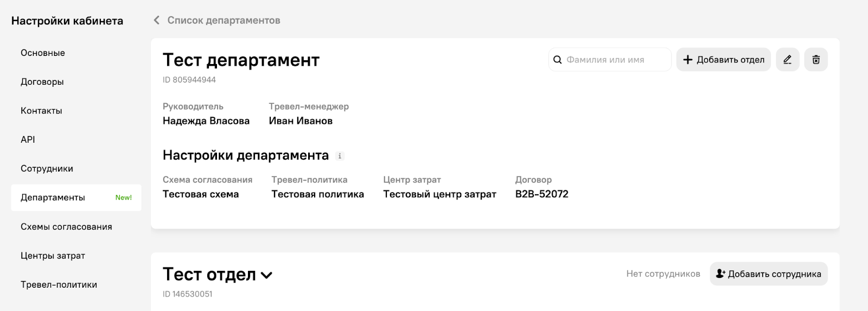Click the magnifier search icon
The height and width of the screenshot is (311, 868).
(x=557, y=60)
